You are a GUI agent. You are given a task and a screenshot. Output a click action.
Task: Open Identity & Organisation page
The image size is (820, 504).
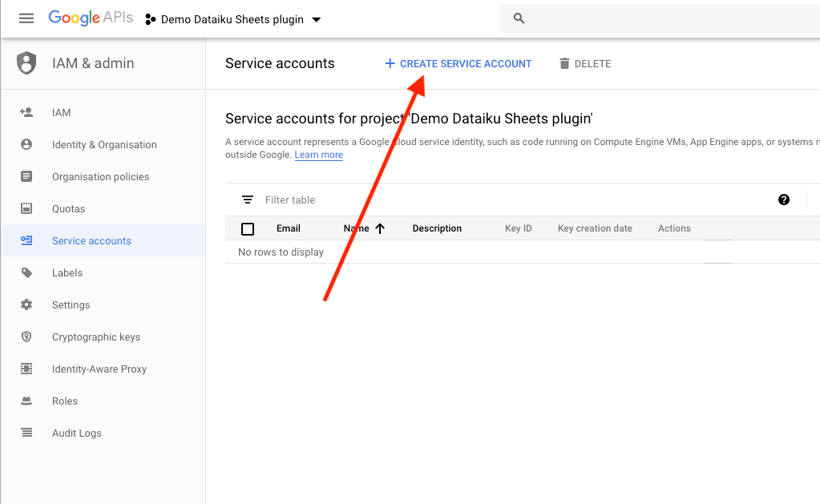(x=103, y=145)
